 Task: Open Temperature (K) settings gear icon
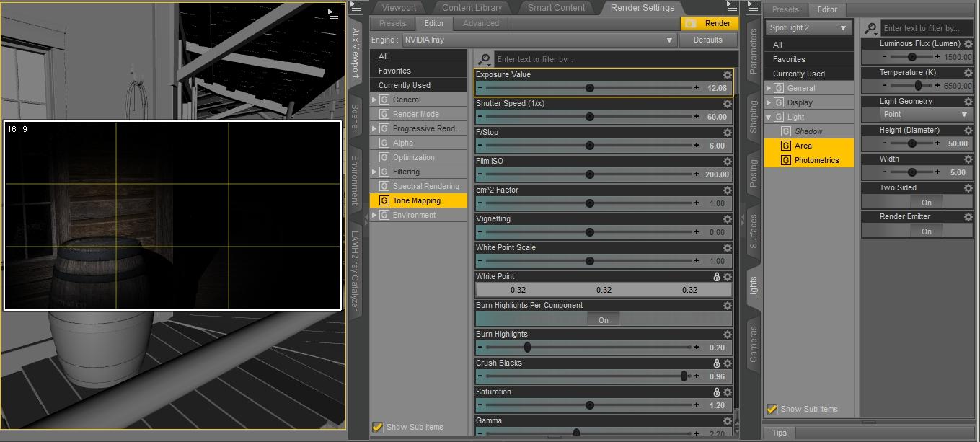click(x=968, y=73)
